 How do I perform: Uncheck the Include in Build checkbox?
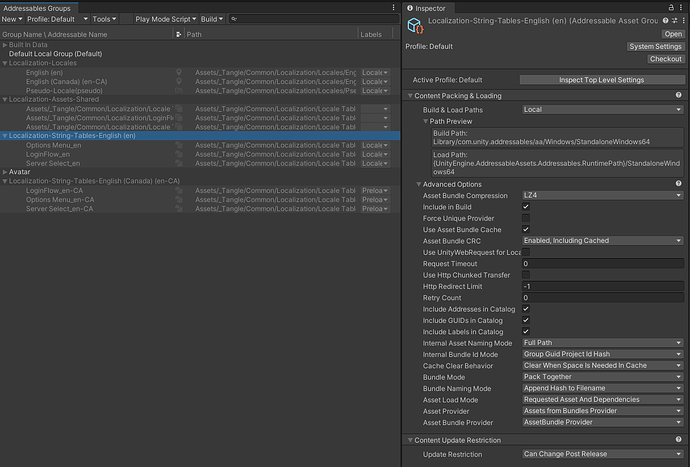tap(526, 207)
